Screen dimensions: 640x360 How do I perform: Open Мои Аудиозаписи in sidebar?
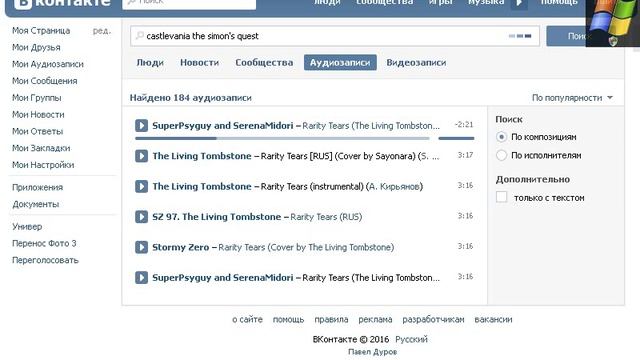(x=48, y=64)
